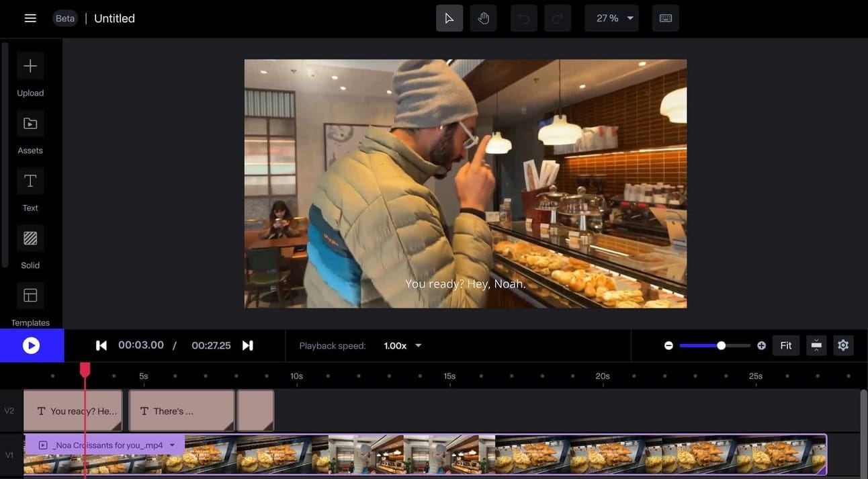Add a Text element
Viewport: 868px width, 479px height.
(30, 181)
